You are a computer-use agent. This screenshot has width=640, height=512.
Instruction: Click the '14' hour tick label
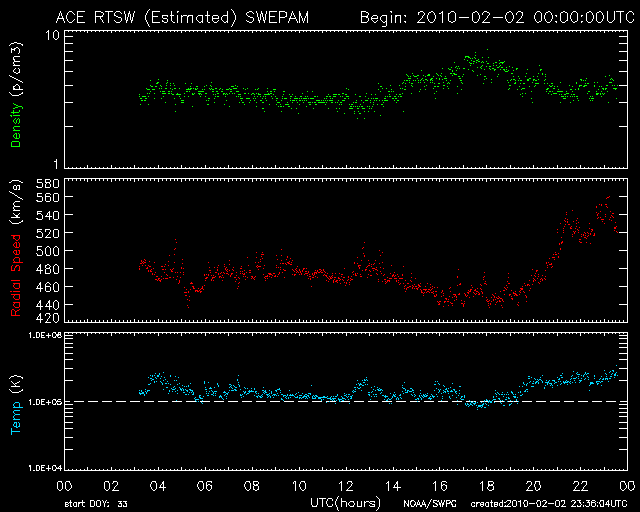393,486
